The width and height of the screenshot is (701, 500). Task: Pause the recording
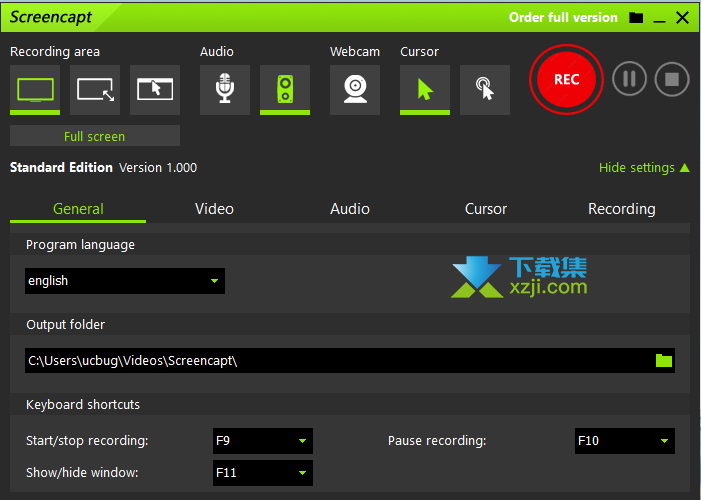coord(629,79)
